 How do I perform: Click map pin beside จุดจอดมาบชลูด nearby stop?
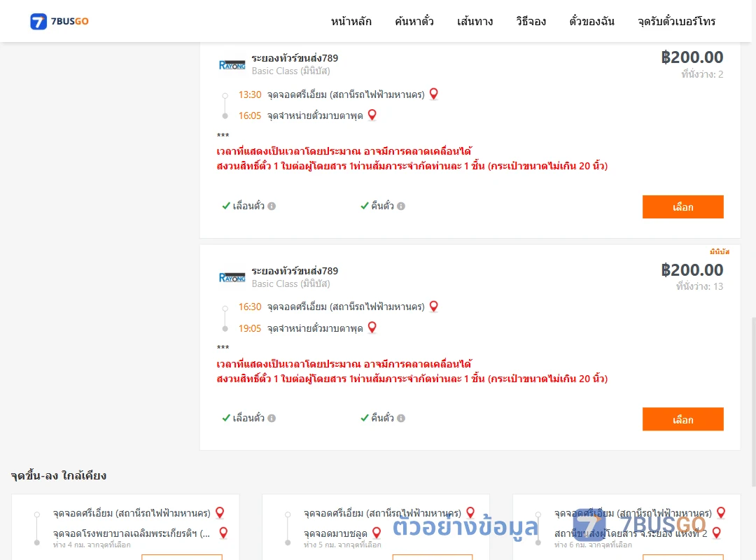pyautogui.click(x=377, y=533)
